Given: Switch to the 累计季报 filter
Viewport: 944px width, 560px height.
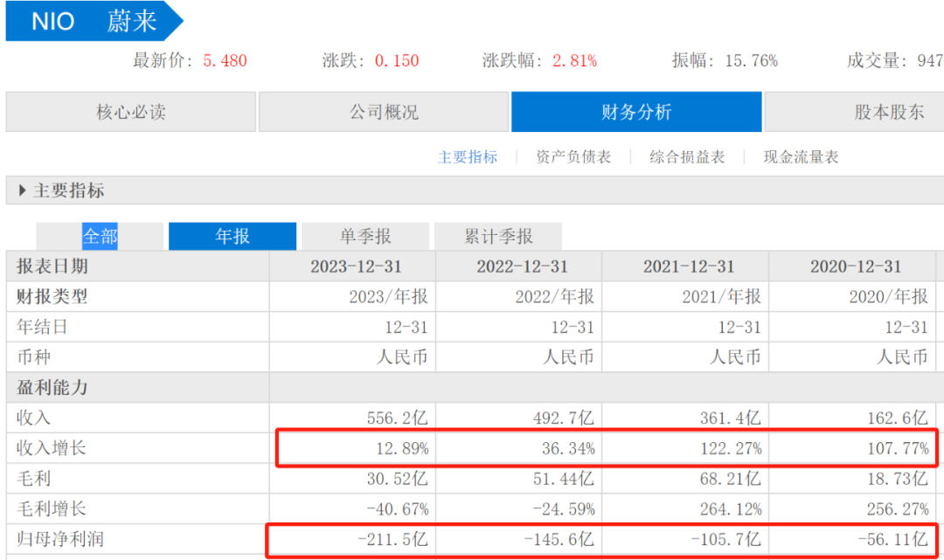Looking at the screenshot, I should coord(498,236).
